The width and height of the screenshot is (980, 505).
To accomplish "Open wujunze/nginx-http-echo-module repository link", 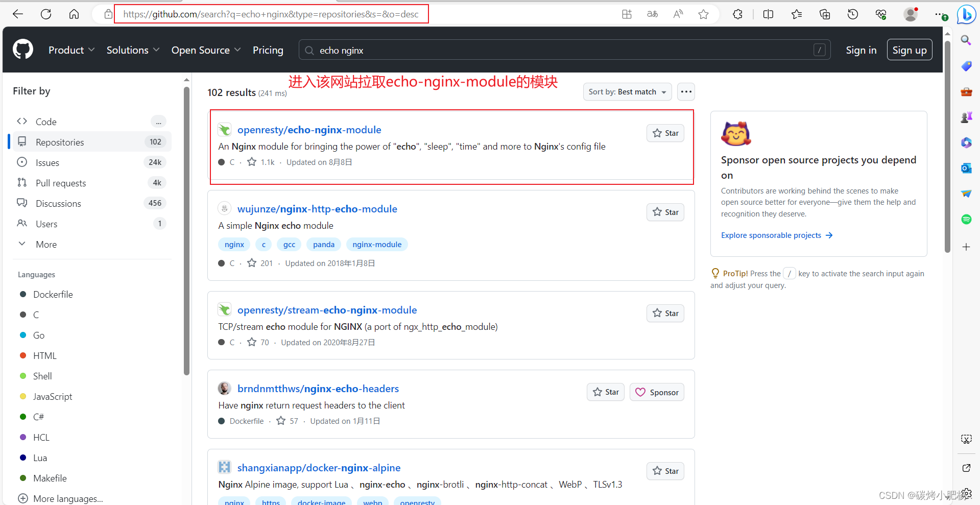I will click(x=317, y=209).
